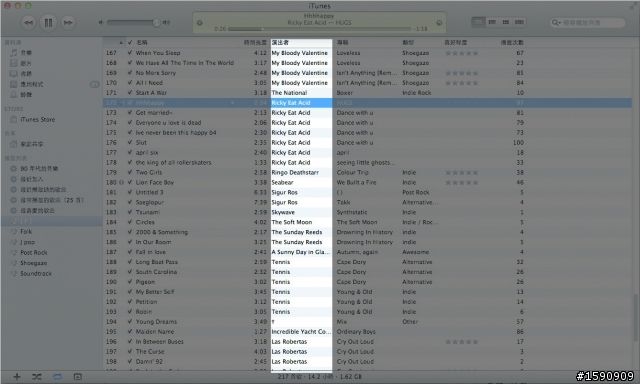640x384 pixels.
Task: Open the search magnifier dropdown
Action: point(556,22)
